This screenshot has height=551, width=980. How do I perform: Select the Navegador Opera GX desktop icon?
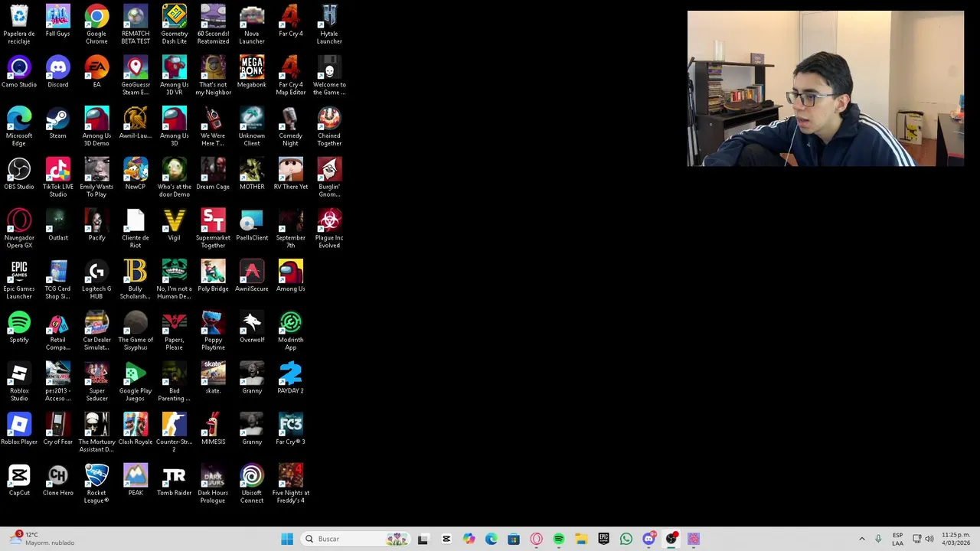[x=19, y=228]
